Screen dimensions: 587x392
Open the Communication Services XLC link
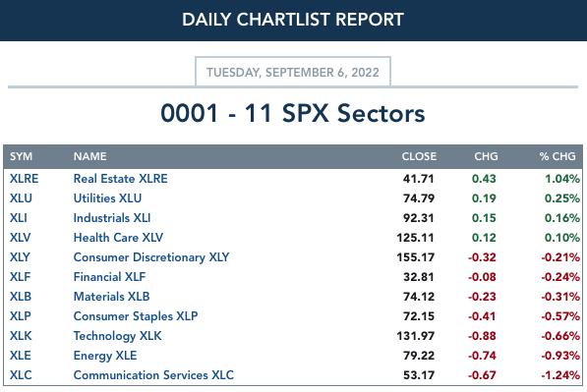click(x=153, y=375)
